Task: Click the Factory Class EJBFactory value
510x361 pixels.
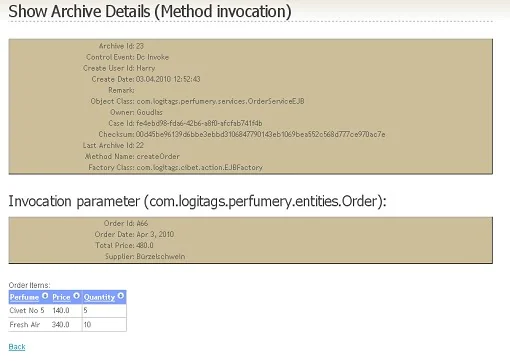Action: tap(200, 167)
